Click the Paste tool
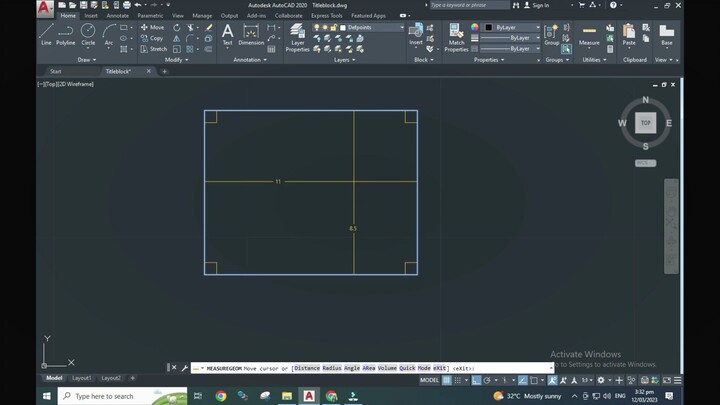This screenshot has height=405, width=720. click(x=629, y=35)
